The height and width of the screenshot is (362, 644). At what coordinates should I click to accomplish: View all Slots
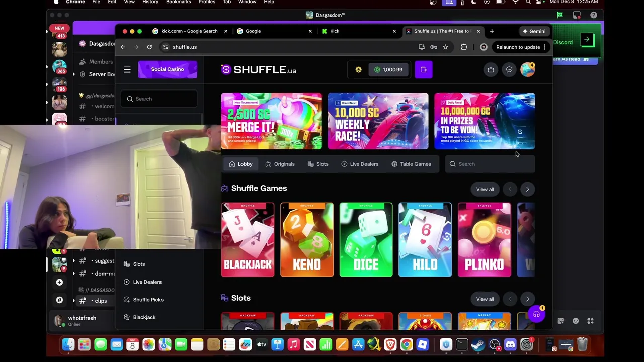click(x=485, y=299)
